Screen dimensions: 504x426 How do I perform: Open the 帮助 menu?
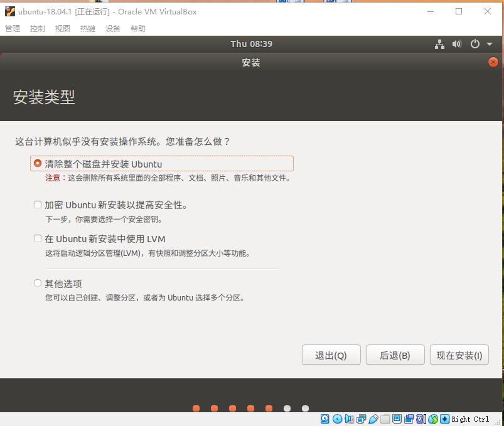point(138,29)
